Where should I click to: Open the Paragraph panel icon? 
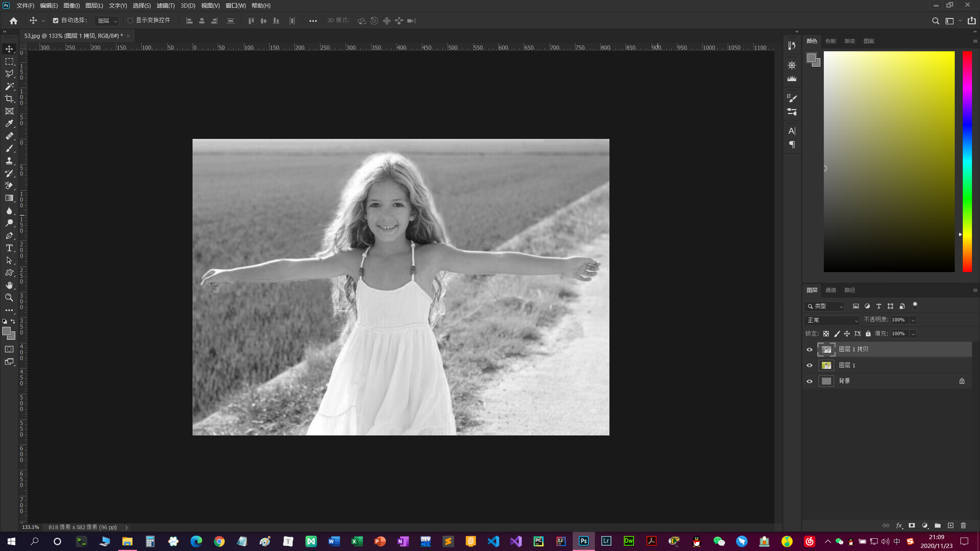(x=792, y=145)
